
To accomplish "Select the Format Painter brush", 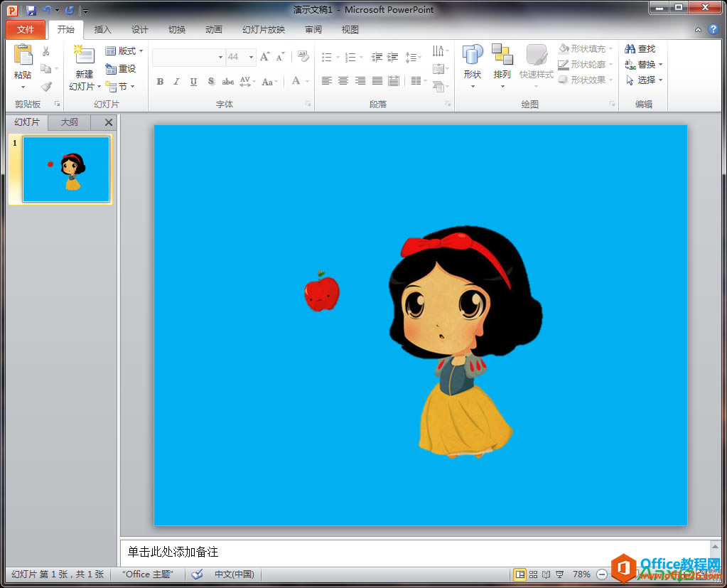I will click(46, 86).
